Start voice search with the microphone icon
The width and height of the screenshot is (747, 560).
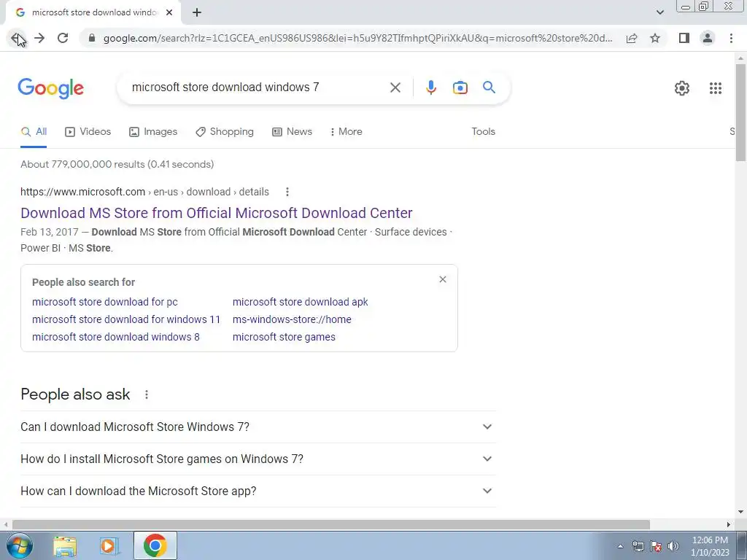430,87
